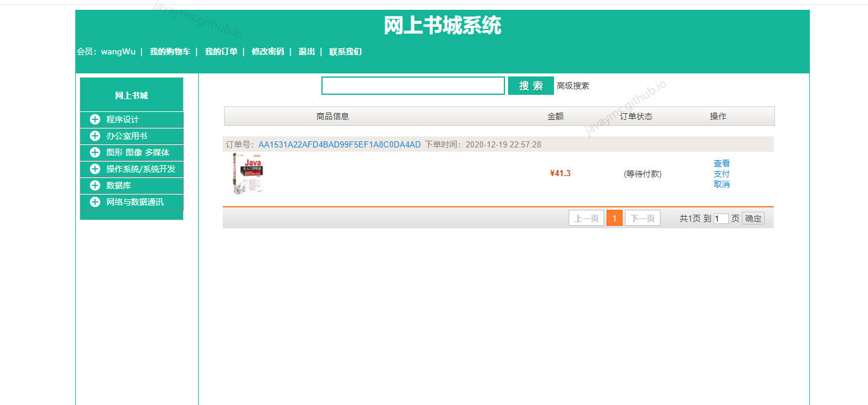Screen dimensions: 868x405
Task: Click the 搜索 button
Action: pos(530,86)
